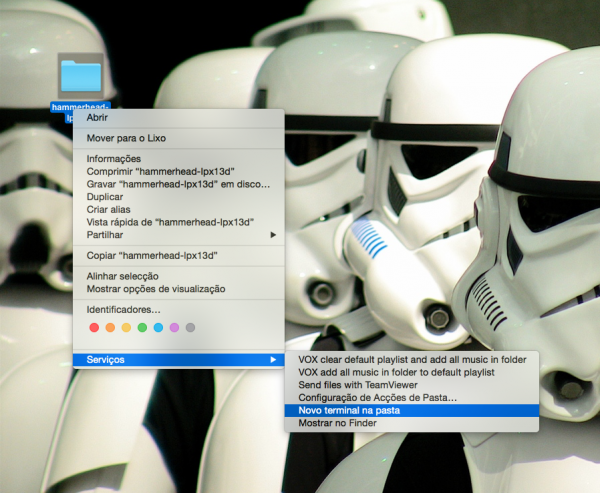This screenshot has height=493, width=600.
Task: Choose Copiar "hammerhead-lpx13d"
Action: (179, 255)
